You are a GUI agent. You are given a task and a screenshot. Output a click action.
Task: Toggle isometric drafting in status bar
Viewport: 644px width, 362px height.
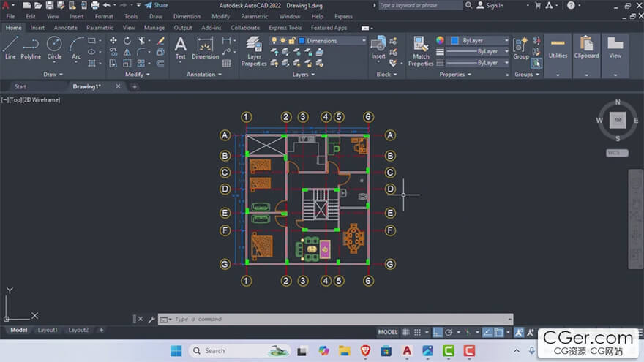point(468,332)
